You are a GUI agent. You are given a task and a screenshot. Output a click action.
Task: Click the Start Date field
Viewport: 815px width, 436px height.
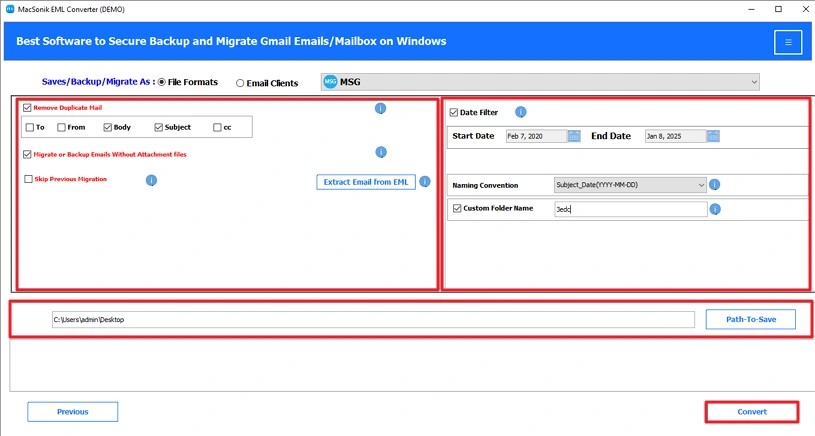536,136
